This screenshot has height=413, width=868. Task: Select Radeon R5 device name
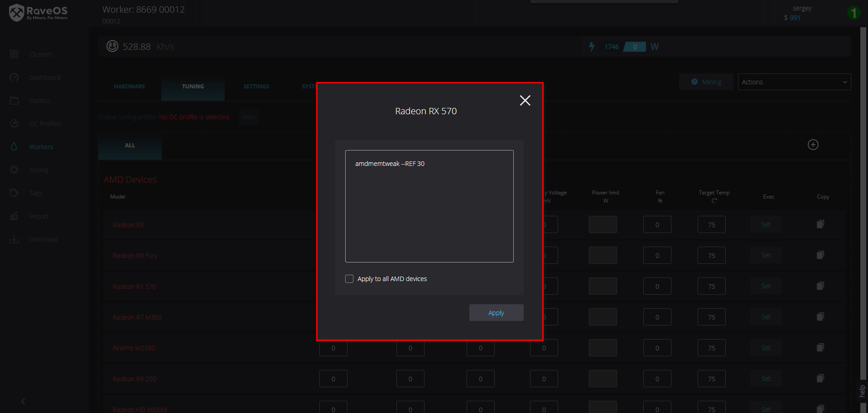tap(128, 225)
